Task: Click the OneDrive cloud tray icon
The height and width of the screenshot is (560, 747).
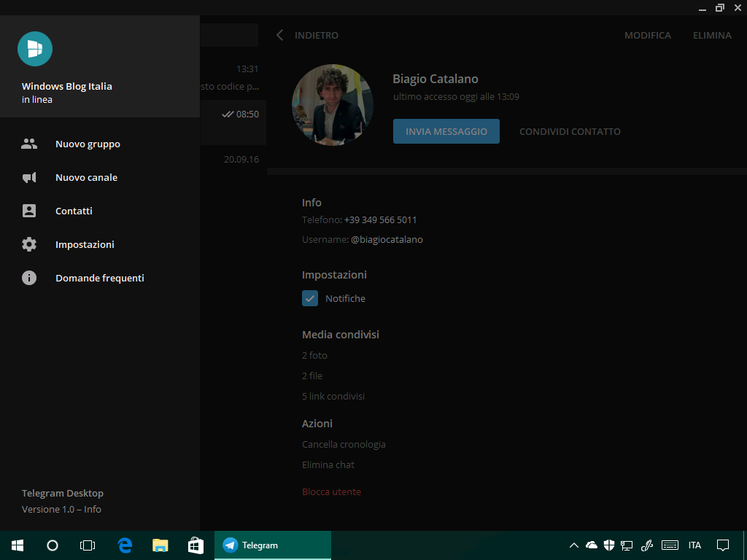Action: [x=591, y=545]
